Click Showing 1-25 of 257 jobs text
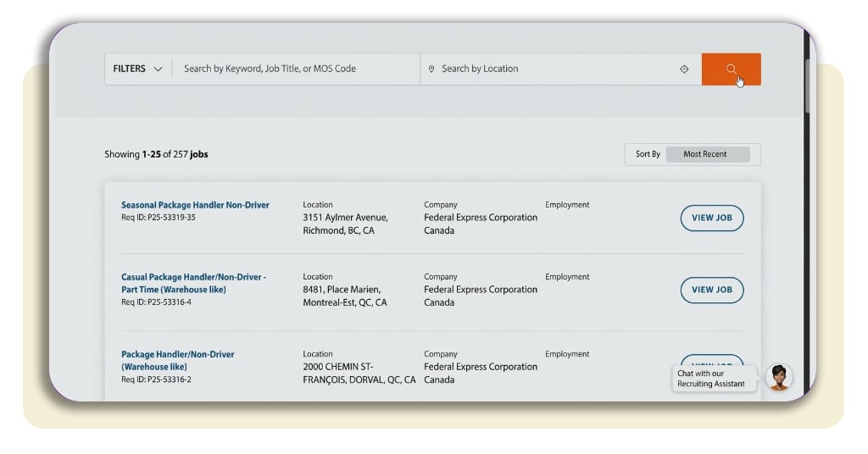The image size is (868, 454). coord(156,154)
